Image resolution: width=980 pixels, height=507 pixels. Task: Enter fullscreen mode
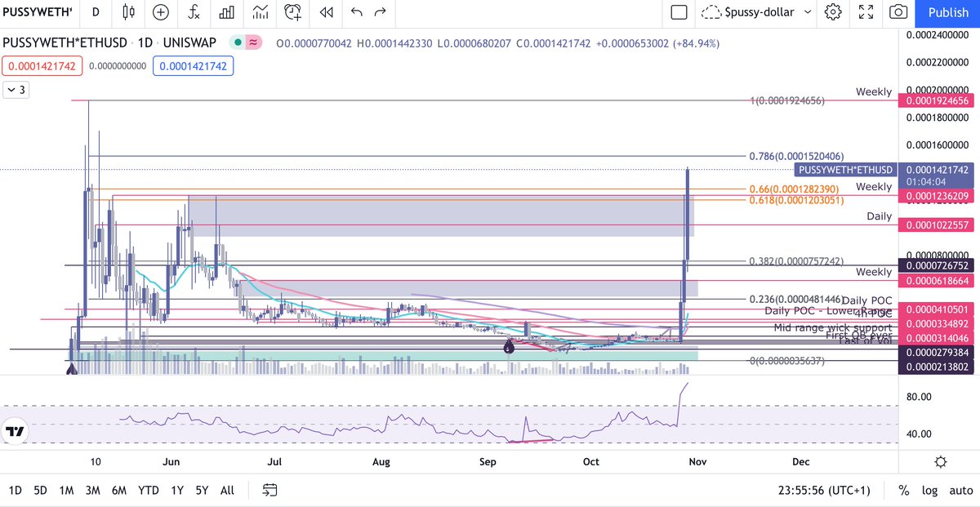866,12
